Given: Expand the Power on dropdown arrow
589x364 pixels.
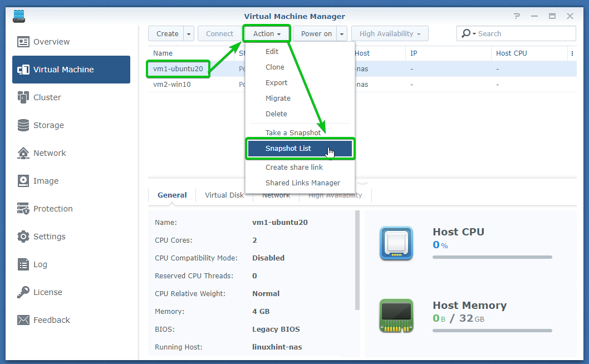Looking at the screenshot, I should click(342, 34).
